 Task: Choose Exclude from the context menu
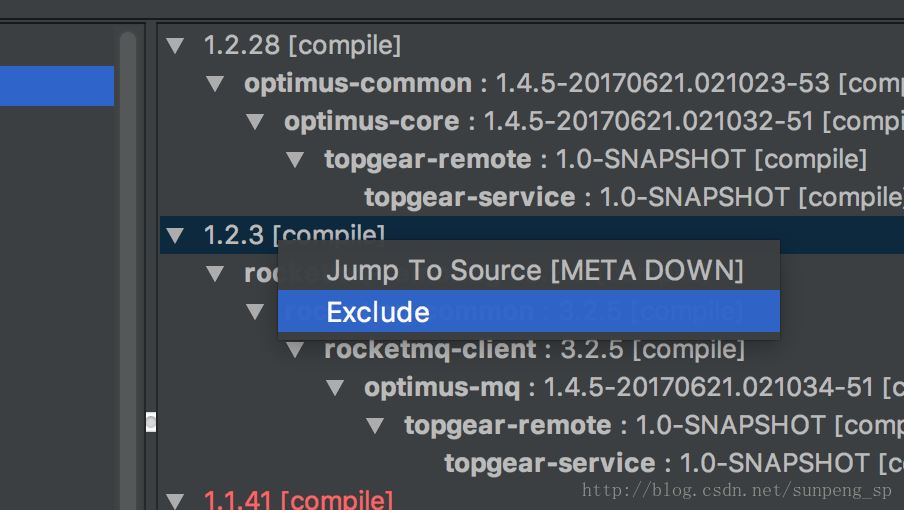(378, 312)
